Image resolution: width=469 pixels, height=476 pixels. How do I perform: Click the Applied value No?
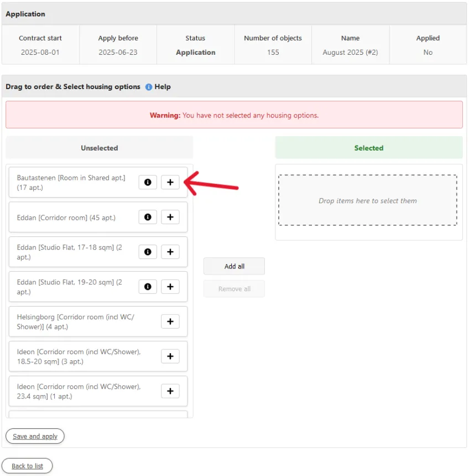(x=428, y=52)
